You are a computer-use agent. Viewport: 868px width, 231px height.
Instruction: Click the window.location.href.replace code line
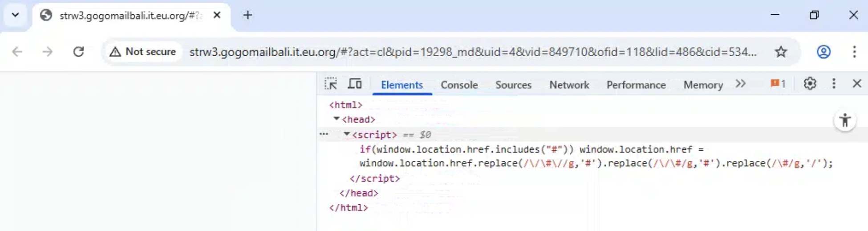click(x=596, y=164)
